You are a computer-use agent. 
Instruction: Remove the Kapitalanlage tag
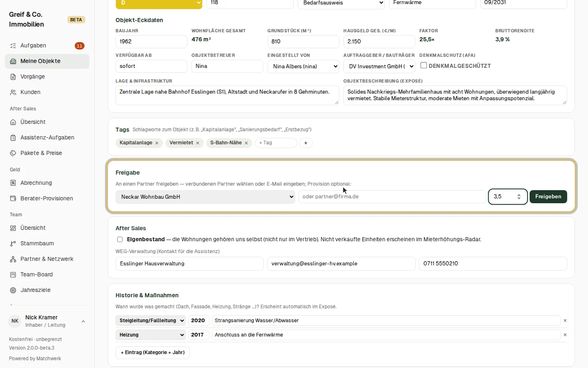[157, 143]
